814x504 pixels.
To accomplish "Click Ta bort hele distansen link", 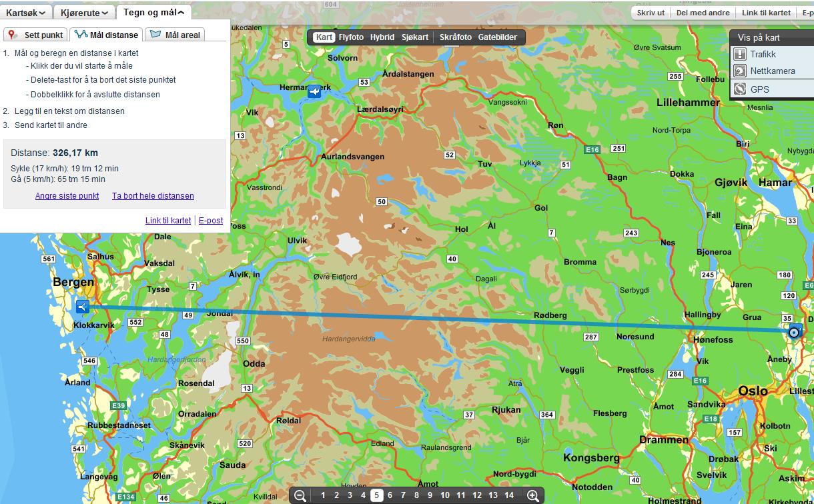I will pos(153,196).
